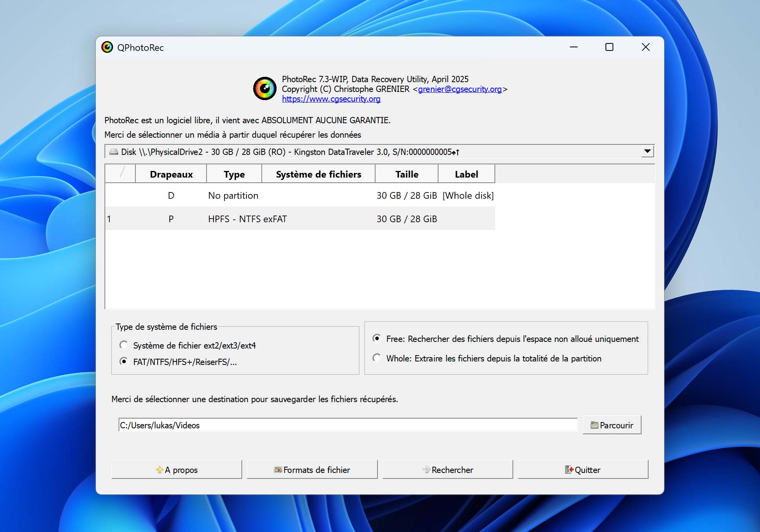Open https://www.cgsecurity.org link
This screenshot has height=532, width=760.
coord(331,99)
